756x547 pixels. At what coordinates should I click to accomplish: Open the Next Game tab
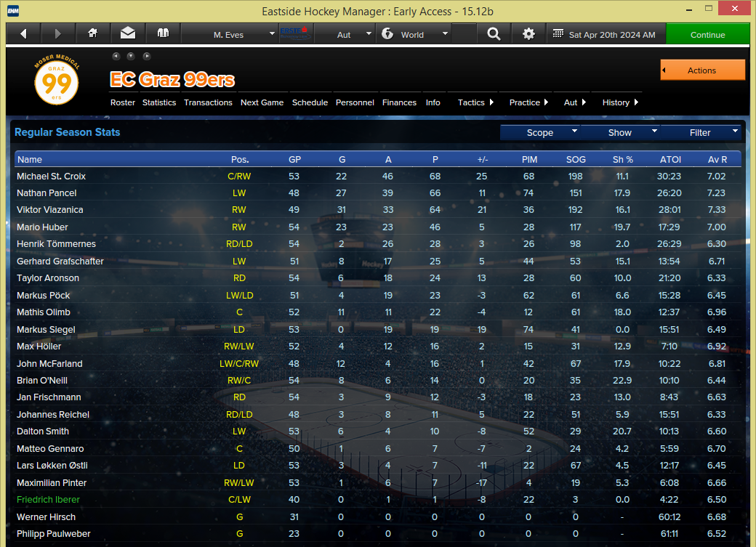click(x=262, y=102)
